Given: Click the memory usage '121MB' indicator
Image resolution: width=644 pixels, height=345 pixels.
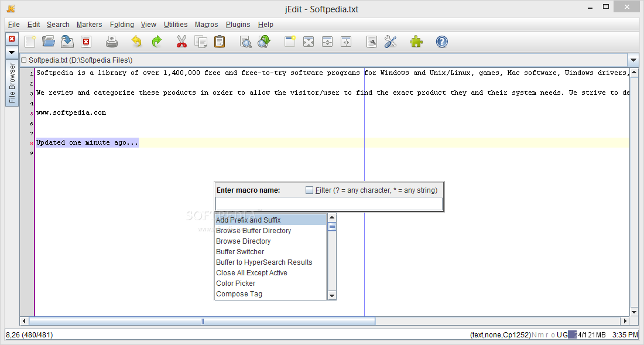Looking at the screenshot, I should click(x=587, y=334).
